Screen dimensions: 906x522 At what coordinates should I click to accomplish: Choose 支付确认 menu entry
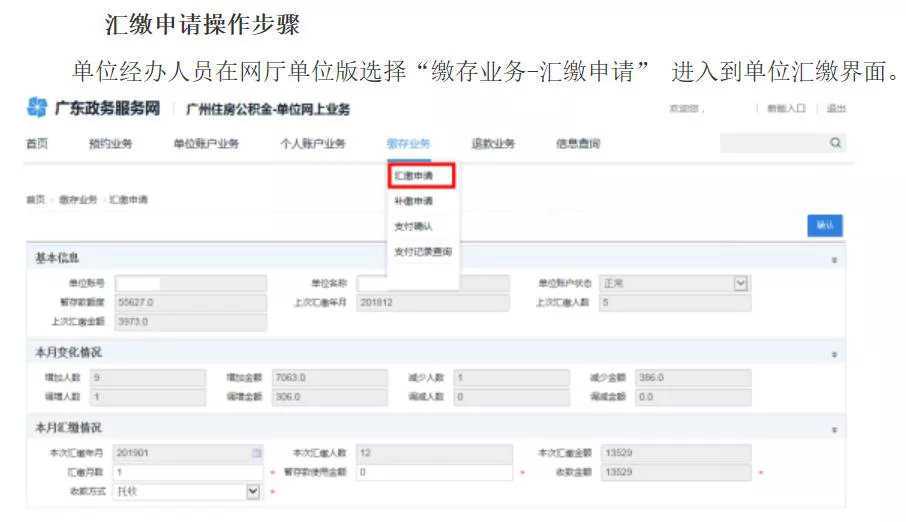click(414, 226)
